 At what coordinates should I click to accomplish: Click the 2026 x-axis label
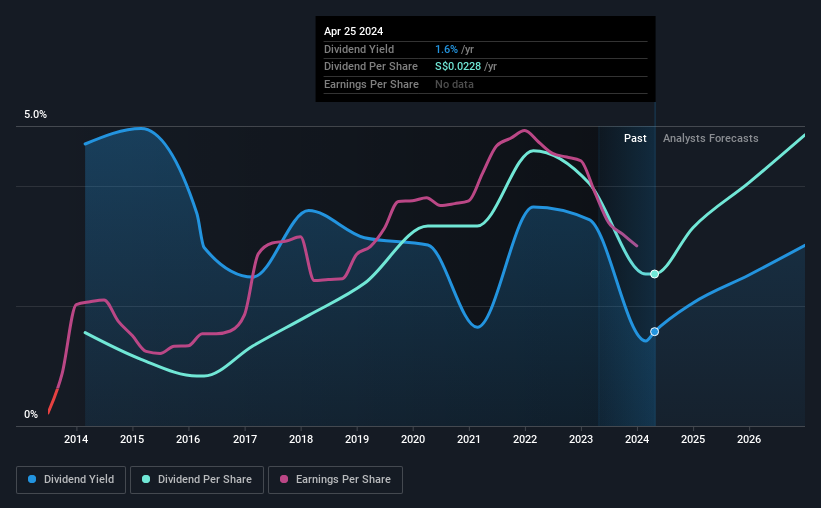click(749, 439)
